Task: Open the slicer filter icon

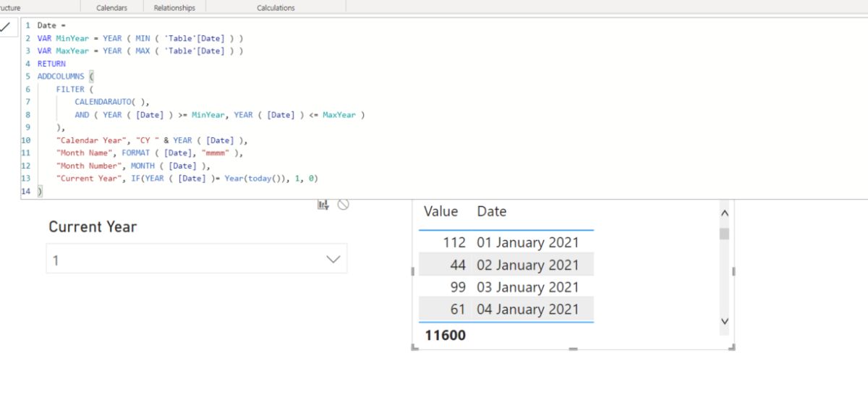Action: [323, 205]
